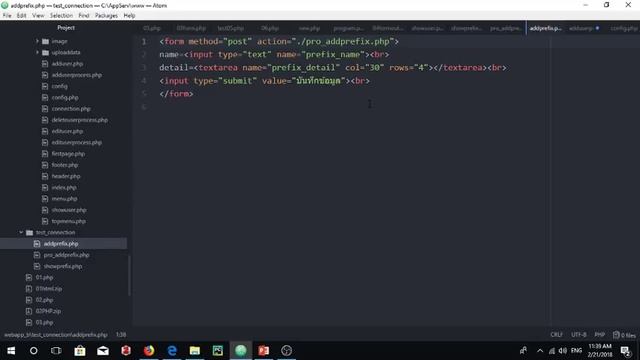Screen dimensions: 640x360
Task: Open edituser.php file
Action: click(67, 131)
